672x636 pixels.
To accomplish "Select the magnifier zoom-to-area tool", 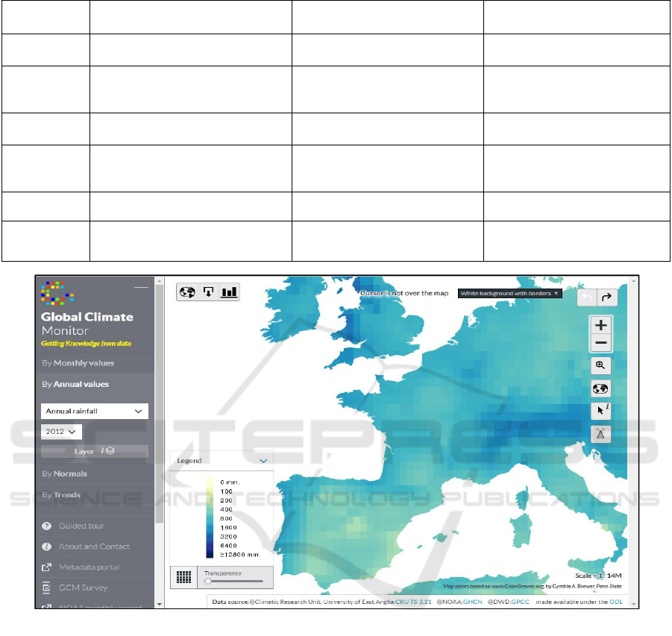I will (600, 365).
